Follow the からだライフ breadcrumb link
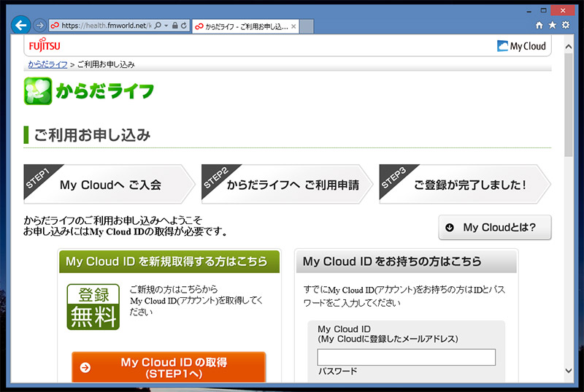The height and width of the screenshot is (392, 584). [47, 65]
